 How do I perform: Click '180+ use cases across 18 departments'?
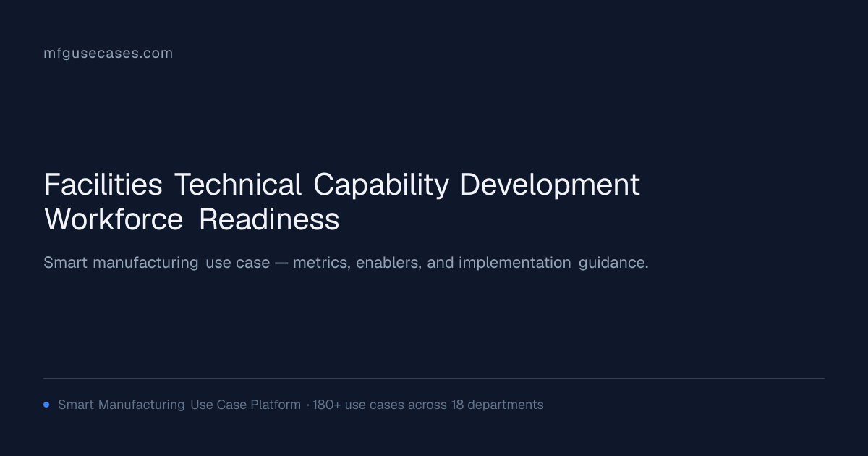click(428, 405)
